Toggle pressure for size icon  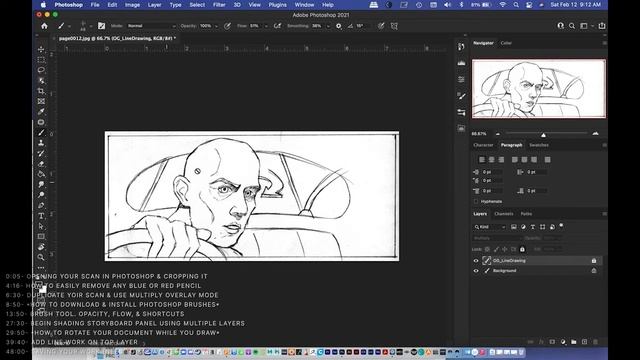(x=381, y=26)
